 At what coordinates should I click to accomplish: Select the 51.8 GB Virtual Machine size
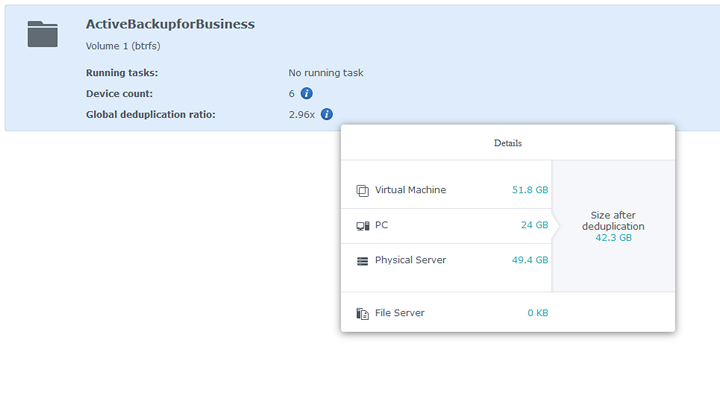click(x=529, y=190)
